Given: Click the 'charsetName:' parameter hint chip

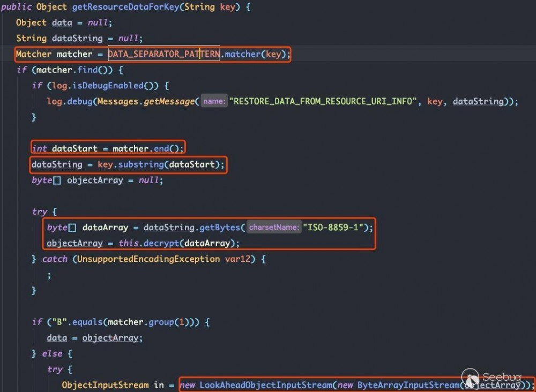Looking at the screenshot, I should 273,227.
